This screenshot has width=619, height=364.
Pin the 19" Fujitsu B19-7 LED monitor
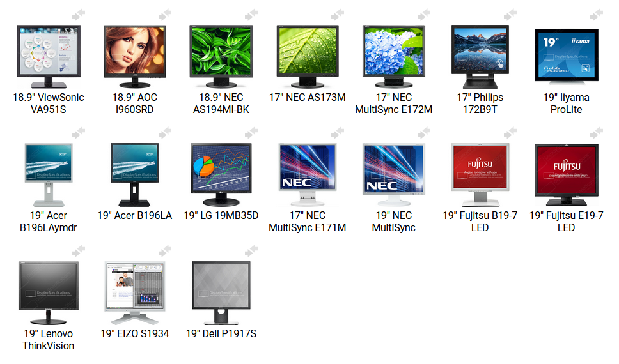point(510,133)
